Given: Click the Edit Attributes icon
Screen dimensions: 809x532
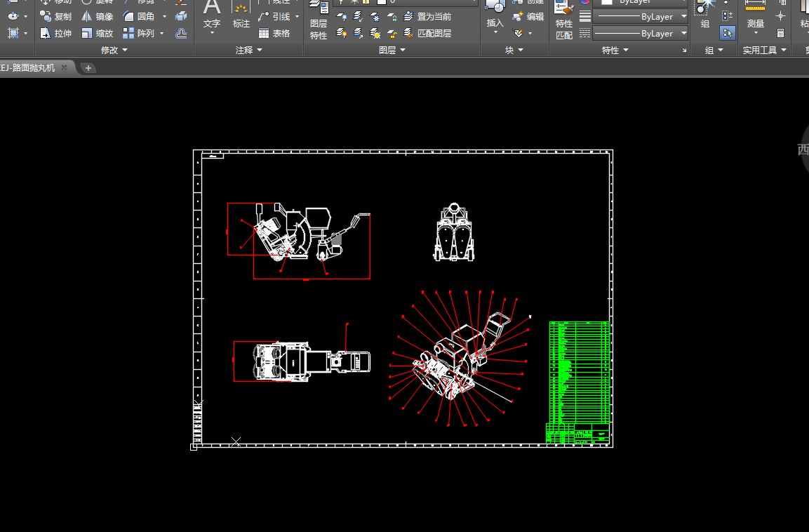Looking at the screenshot, I should (518, 34).
